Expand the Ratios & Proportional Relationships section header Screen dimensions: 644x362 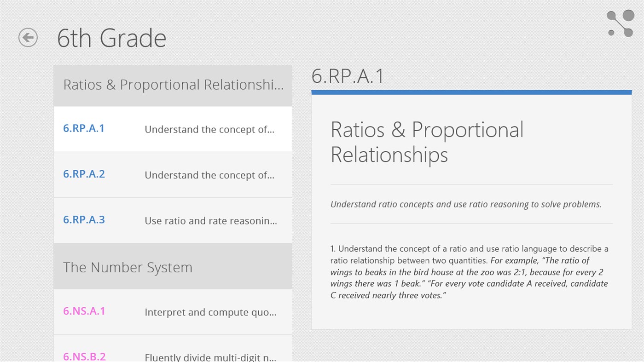coord(173,85)
